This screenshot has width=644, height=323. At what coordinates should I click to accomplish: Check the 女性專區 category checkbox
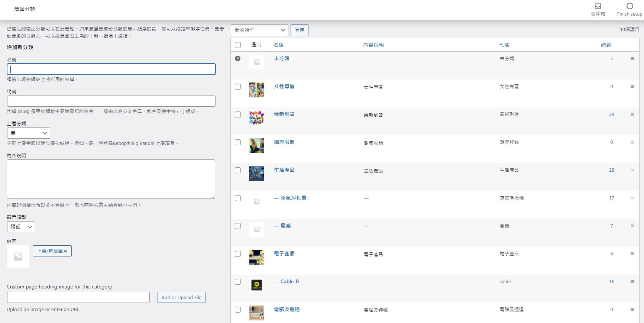pos(238,87)
